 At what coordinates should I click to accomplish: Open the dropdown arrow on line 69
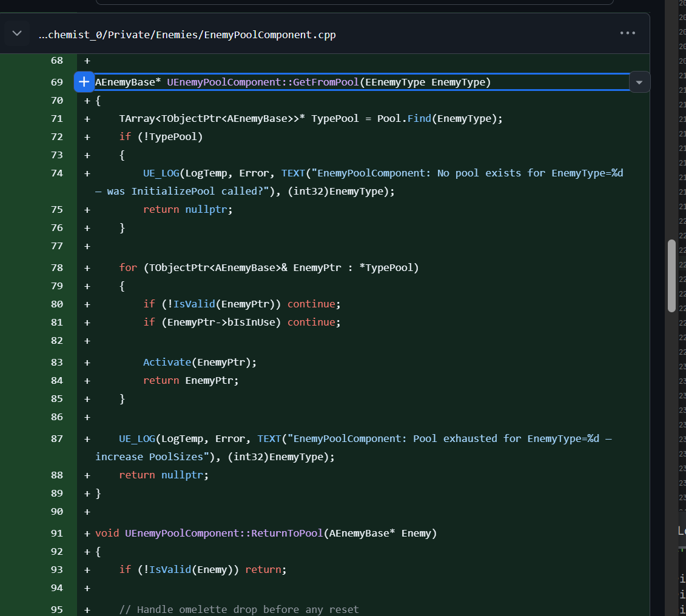639,82
